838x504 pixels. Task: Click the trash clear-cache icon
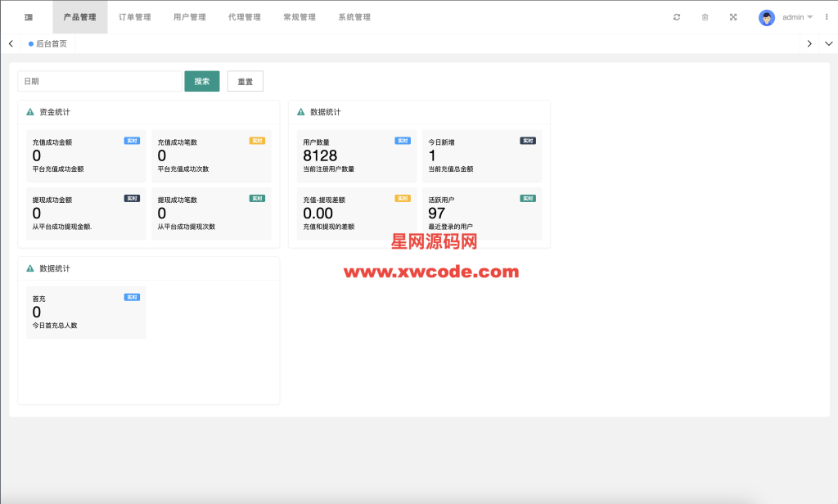tap(705, 17)
